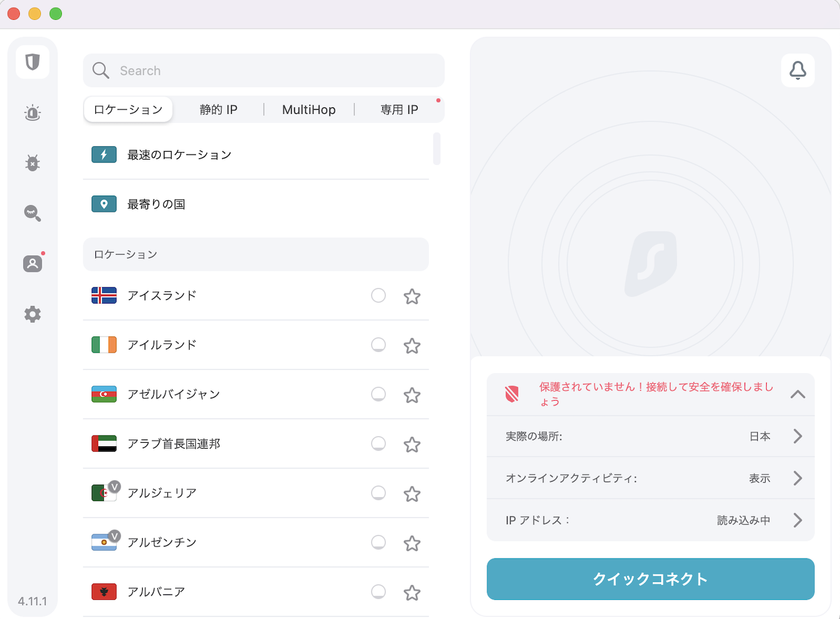
Task: Click the version number 4.11.1
Action: pos(32,601)
